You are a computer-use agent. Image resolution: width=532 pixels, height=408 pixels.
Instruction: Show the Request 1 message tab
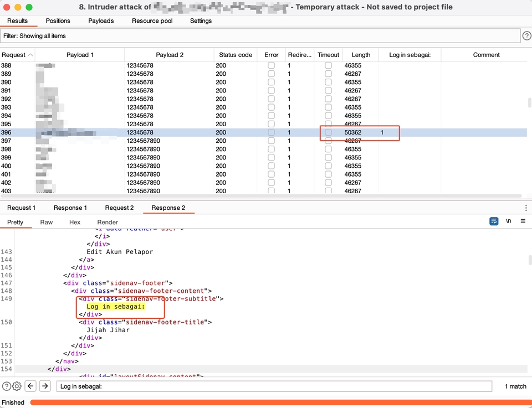[22, 208]
